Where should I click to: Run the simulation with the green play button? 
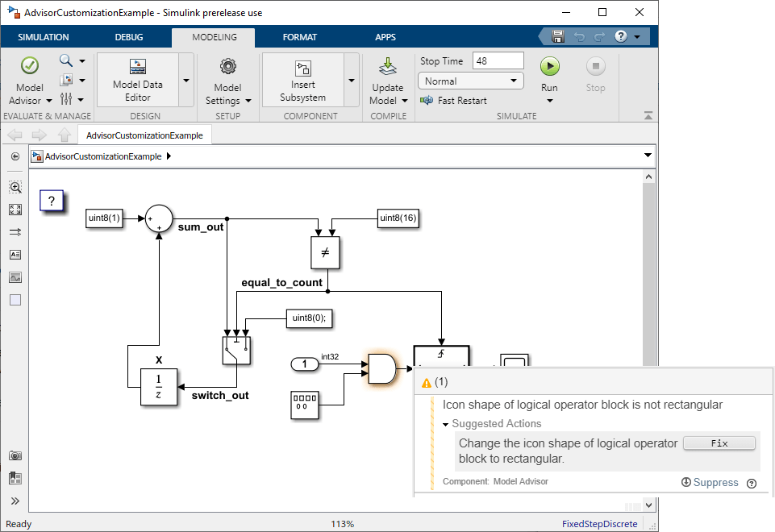pyautogui.click(x=550, y=66)
